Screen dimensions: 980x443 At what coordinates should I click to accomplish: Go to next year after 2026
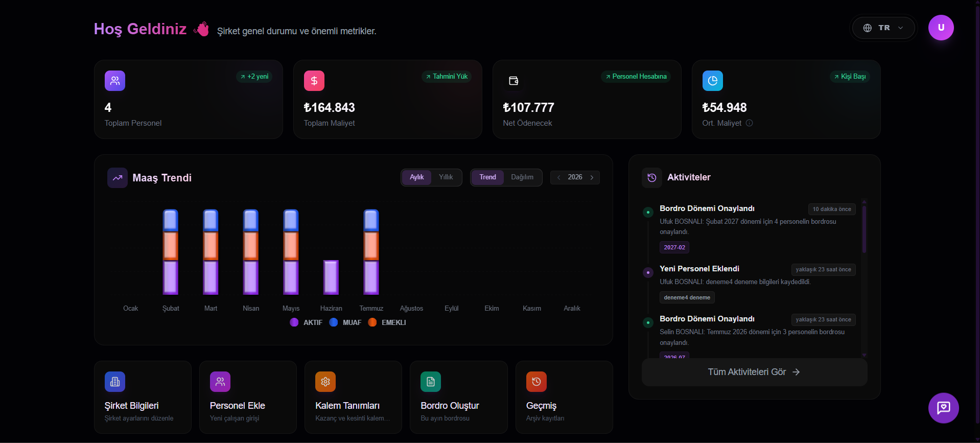point(592,177)
